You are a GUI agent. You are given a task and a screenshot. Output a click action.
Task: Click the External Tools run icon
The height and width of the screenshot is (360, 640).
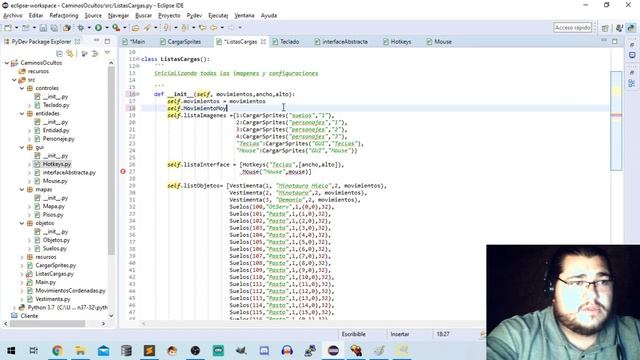click(116, 28)
